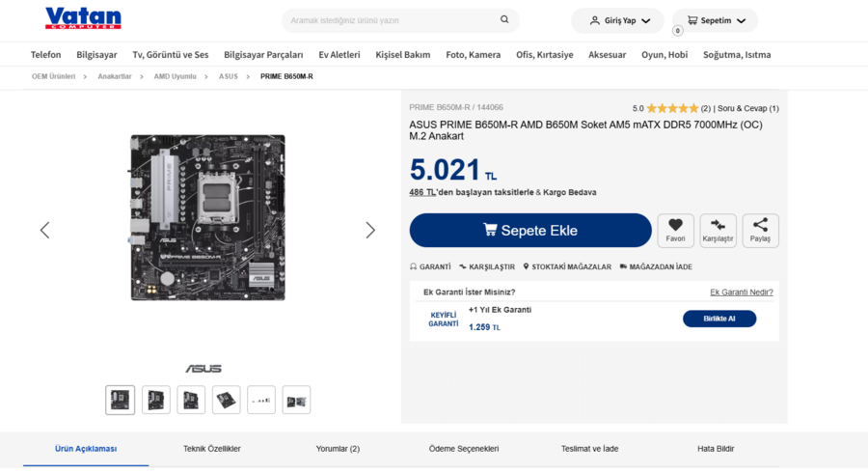Select the first motherboard thumbnail image
Image resolution: width=868 pixels, height=473 pixels.
click(x=121, y=400)
